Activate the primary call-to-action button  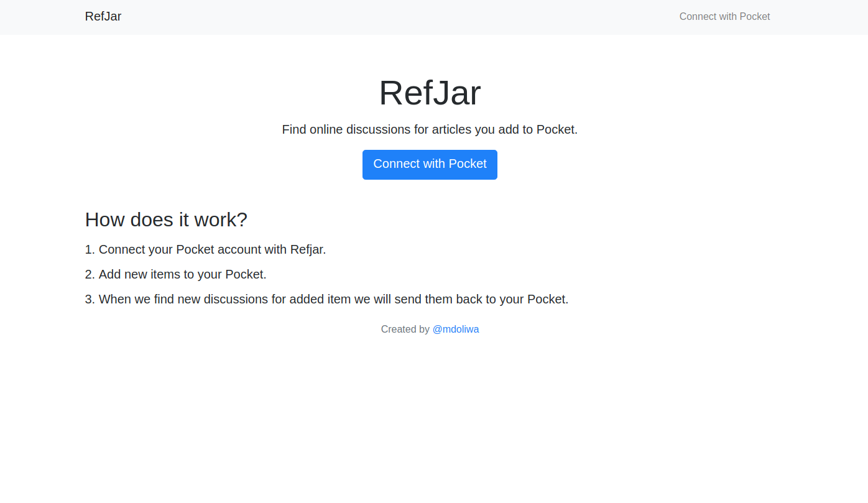430,164
